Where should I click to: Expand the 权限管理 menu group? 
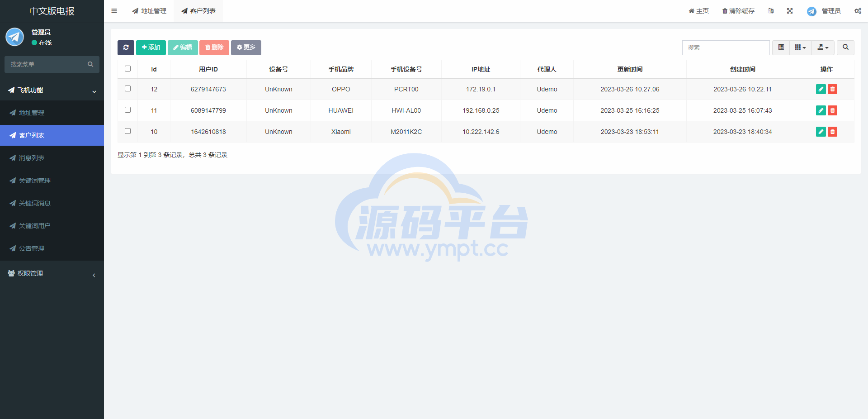pos(52,273)
